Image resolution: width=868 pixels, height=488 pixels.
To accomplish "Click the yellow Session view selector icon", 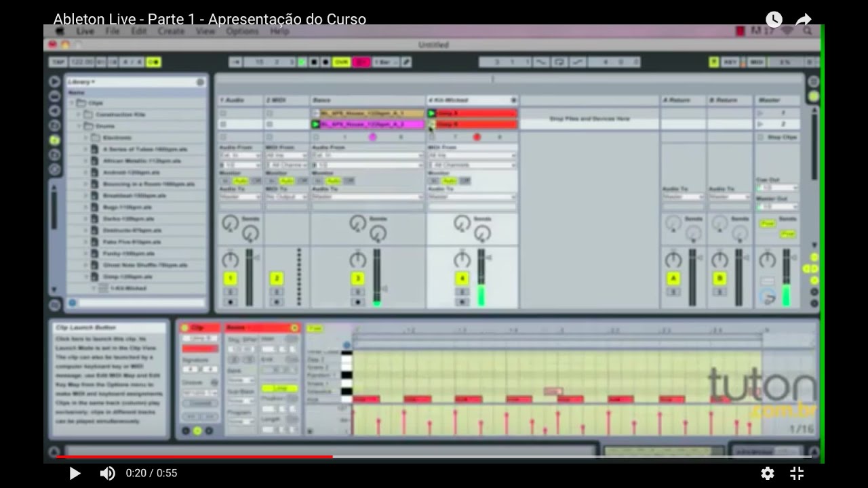I will click(x=813, y=96).
